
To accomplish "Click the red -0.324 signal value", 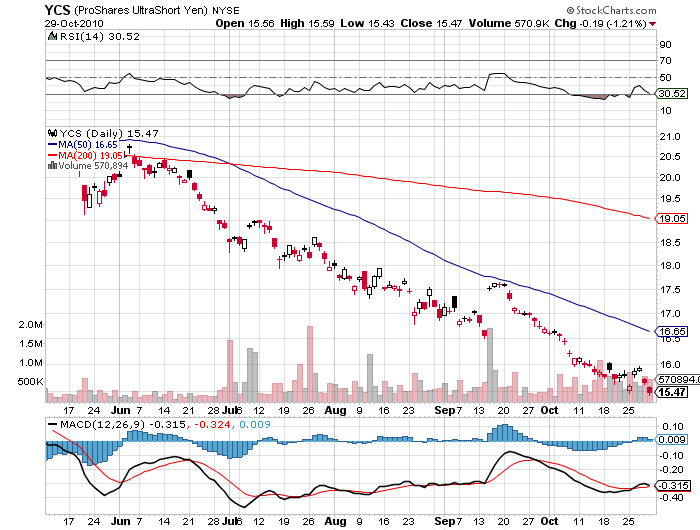I will [212, 424].
